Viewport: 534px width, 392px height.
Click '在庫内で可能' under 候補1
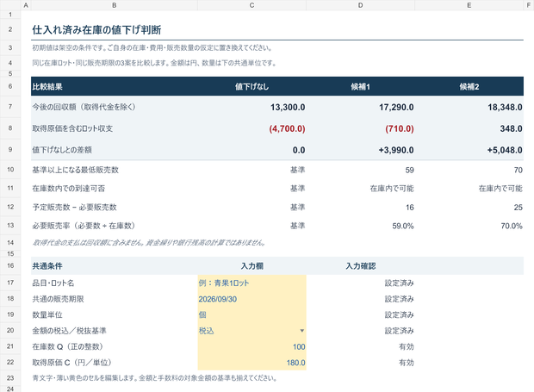[x=392, y=189]
